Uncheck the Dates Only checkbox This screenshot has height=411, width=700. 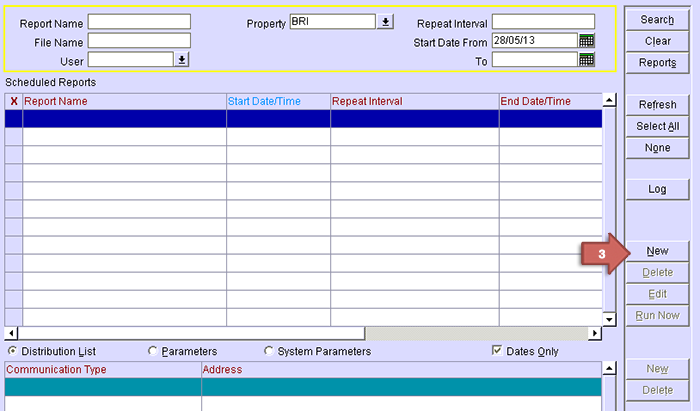pyautogui.click(x=497, y=350)
